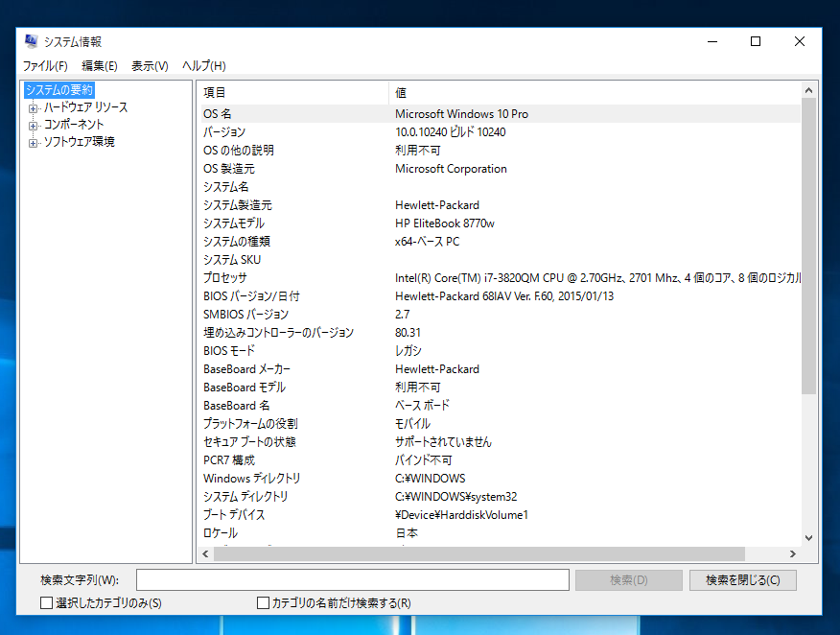Select the セキュア ブートの状態 row
This screenshot has height=635, width=840.
click(501, 441)
